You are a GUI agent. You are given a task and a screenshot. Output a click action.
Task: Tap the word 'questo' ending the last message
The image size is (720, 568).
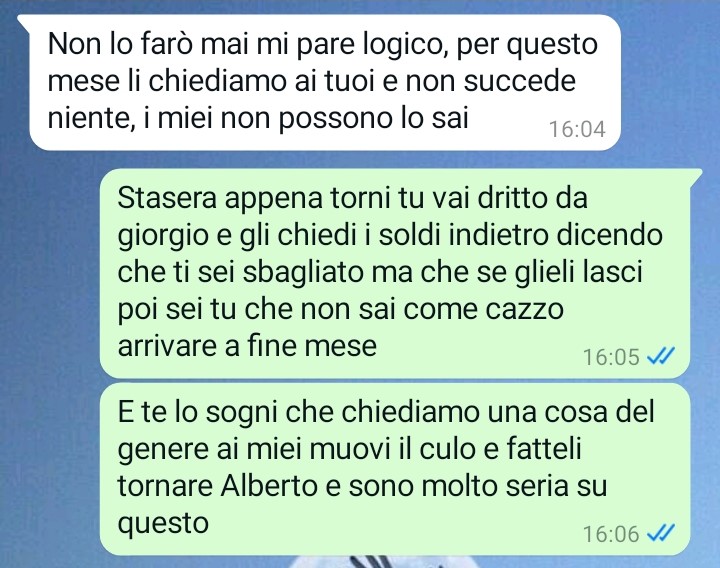click(x=163, y=524)
